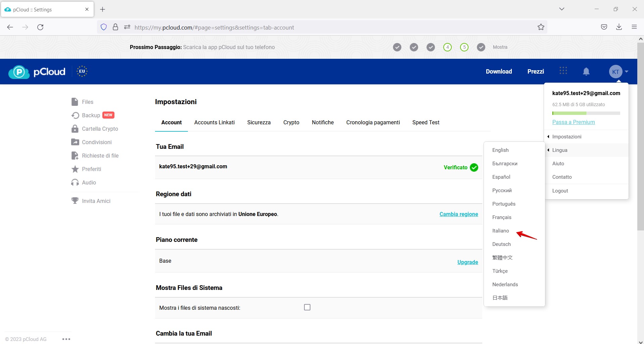Click onboarding step 5 circle
644x344 pixels.
(x=464, y=47)
